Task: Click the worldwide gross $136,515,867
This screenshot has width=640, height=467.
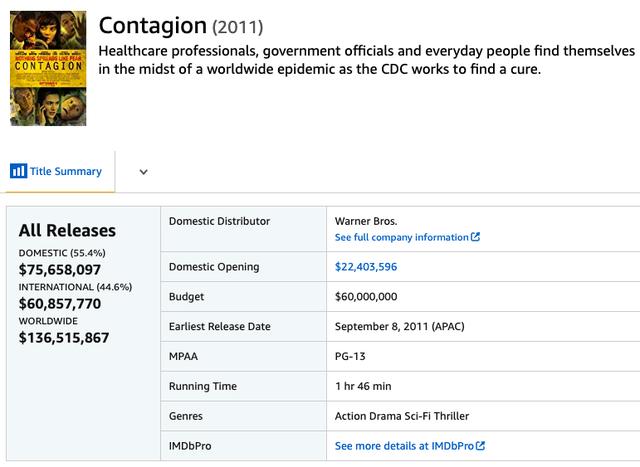Action: [x=64, y=338]
